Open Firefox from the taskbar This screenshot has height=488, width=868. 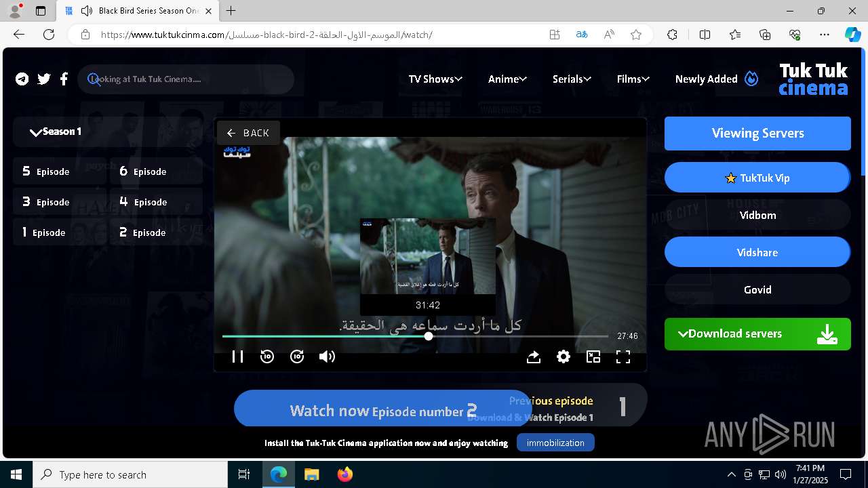click(344, 474)
